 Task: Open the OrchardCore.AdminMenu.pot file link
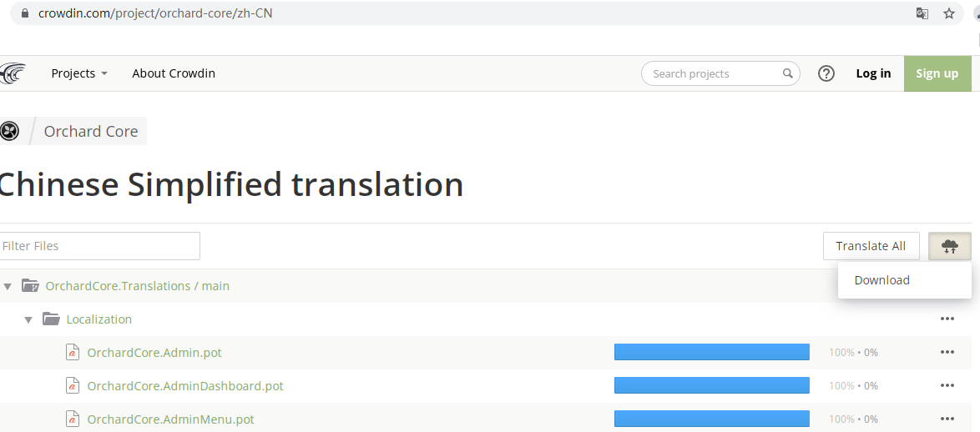point(170,419)
